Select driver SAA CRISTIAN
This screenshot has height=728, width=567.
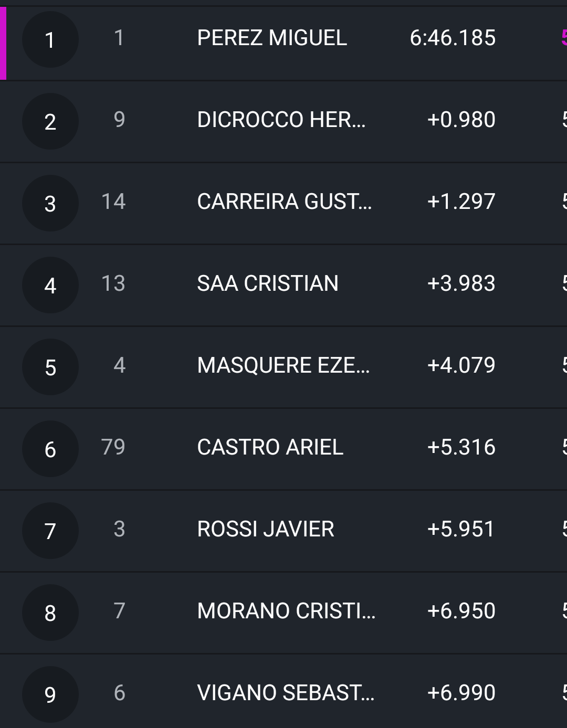coord(268,283)
